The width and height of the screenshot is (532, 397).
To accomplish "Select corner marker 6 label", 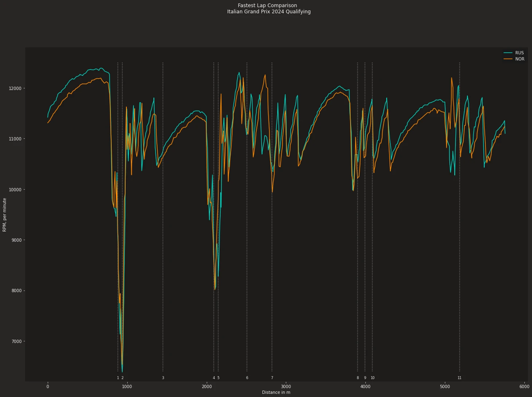I will (x=247, y=378).
